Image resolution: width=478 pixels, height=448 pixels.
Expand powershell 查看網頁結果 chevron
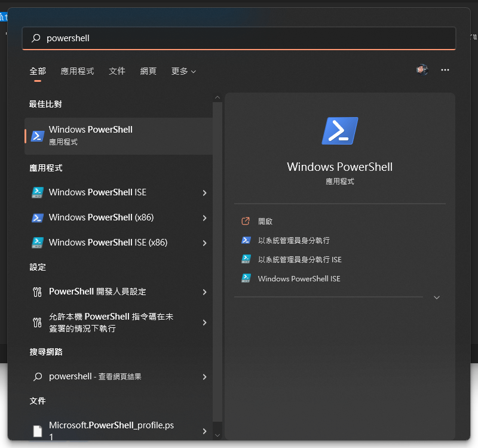204,377
